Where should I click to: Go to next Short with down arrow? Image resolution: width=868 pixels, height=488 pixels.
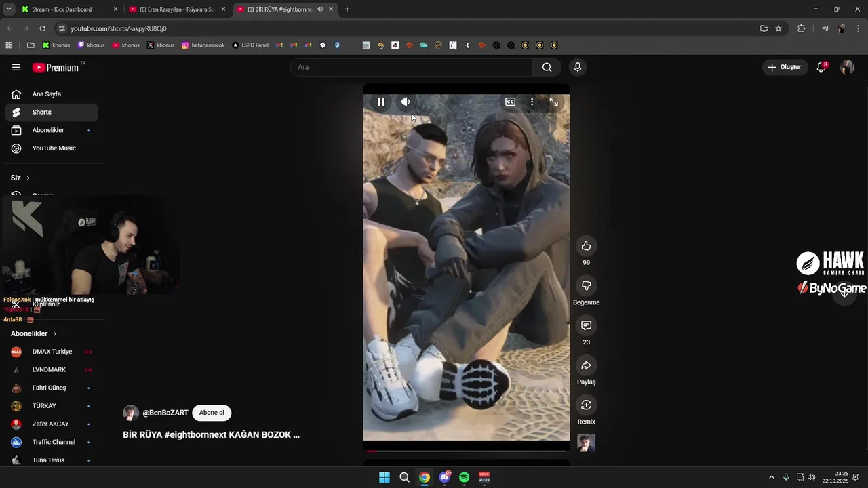point(844,292)
